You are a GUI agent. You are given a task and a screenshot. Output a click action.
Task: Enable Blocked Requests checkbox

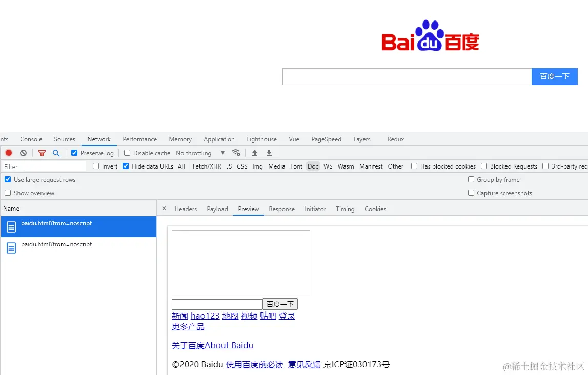tap(484, 166)
